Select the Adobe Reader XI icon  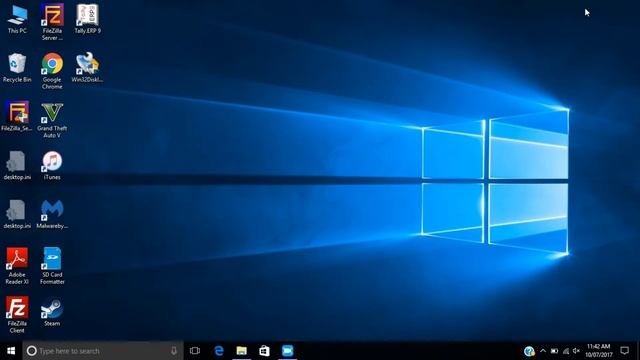click(x=17, y=266)
